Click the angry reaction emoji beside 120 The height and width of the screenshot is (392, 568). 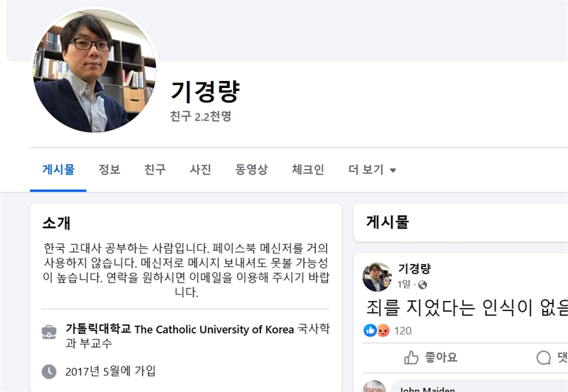383,330
